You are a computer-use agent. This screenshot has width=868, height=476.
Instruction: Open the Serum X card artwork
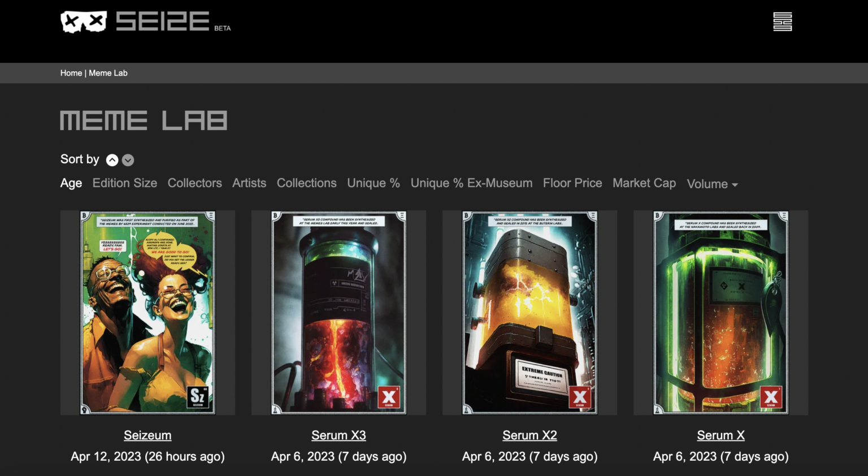coord(721,313)
